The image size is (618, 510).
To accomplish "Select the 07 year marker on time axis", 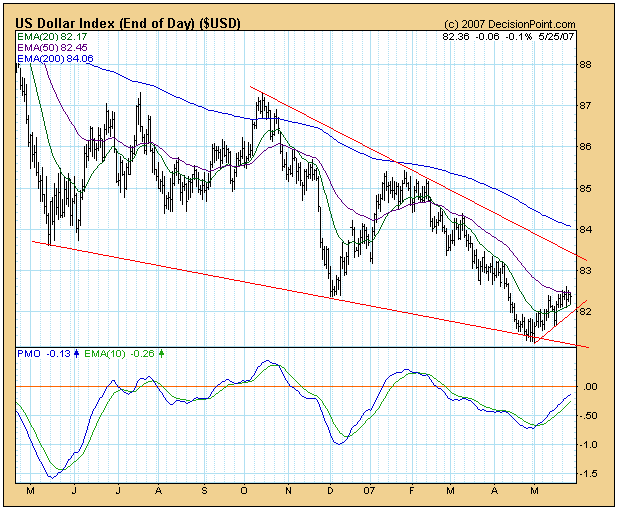I will pyautogui.click(x=368, y=493).
